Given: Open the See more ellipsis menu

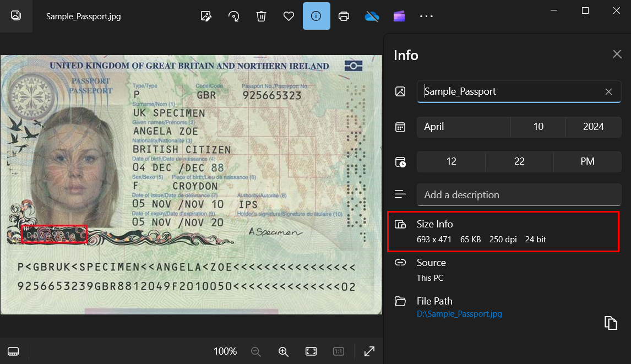Looking at the screenshot, I should 426,16.
